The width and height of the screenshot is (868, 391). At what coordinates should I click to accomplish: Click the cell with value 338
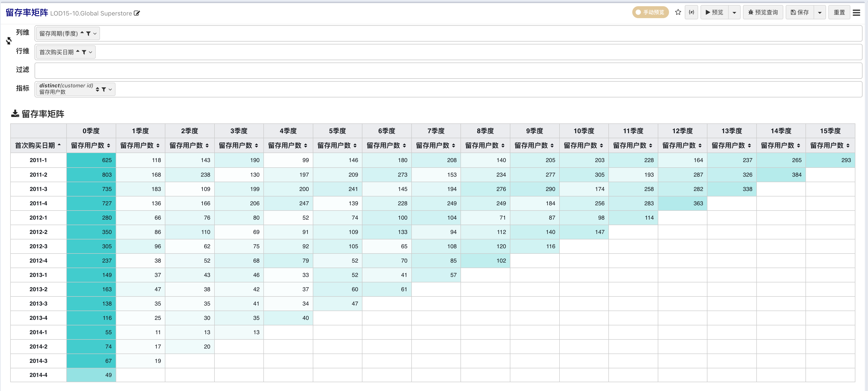pos(732,189)
